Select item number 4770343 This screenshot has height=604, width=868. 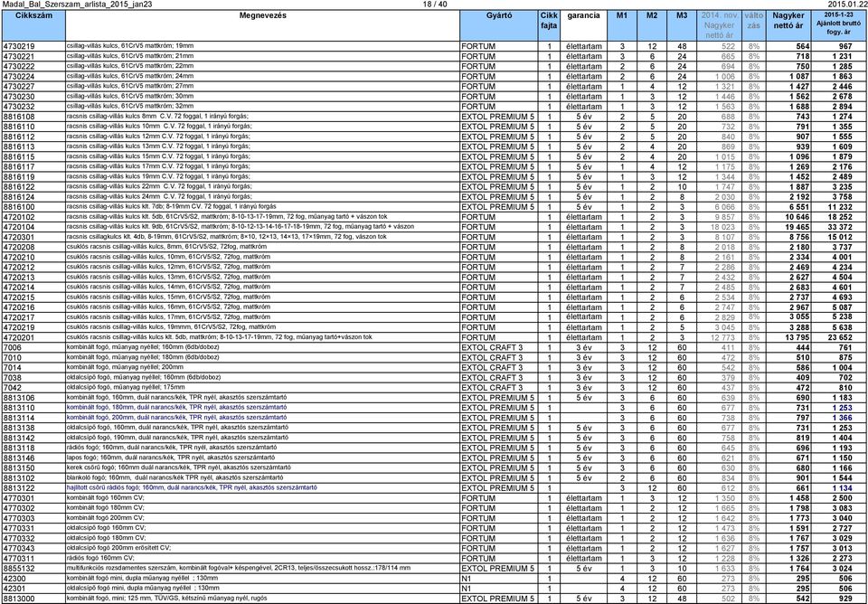[x=19, y=548]
